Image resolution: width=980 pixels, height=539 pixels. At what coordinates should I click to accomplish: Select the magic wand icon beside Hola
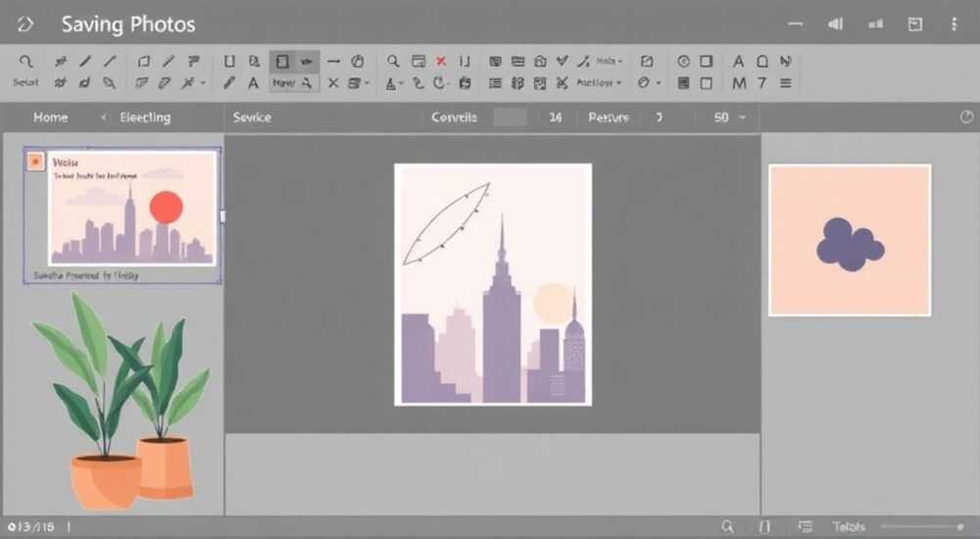click(x=584, y=61)
